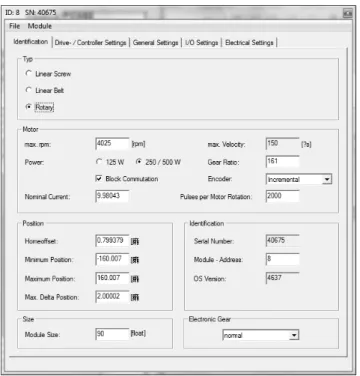Expand the Encoder dropdown
Screen dimensions: 360x376
[327, 179]
